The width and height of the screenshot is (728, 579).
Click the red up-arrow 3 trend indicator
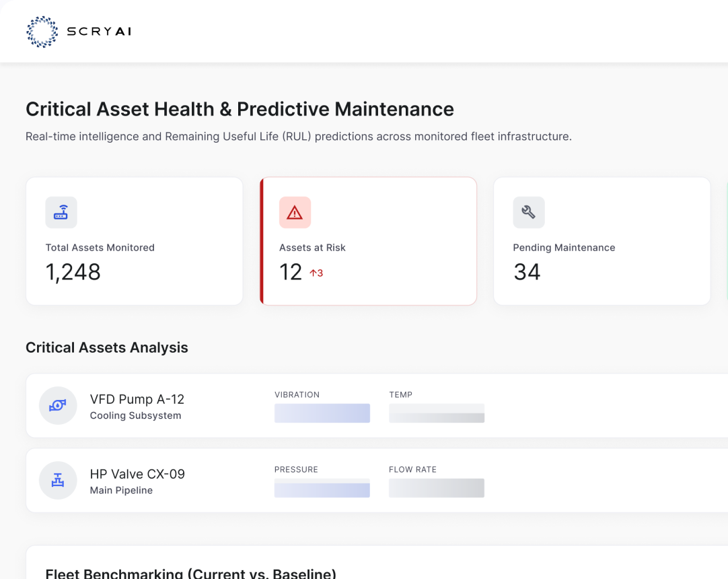click(316, 273)
